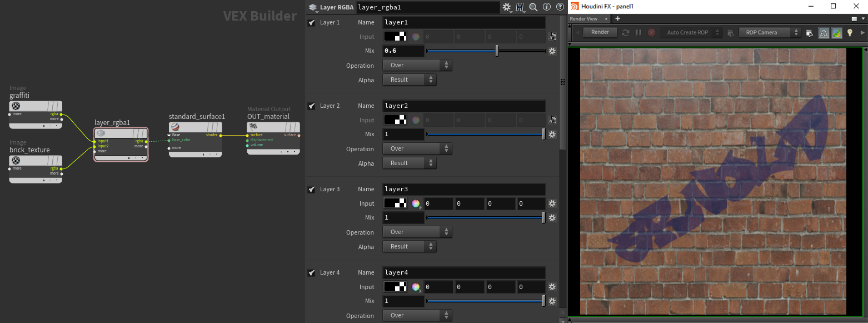Open the parameter gear menu beside the layer_rgba1 name field

(507, 7)
